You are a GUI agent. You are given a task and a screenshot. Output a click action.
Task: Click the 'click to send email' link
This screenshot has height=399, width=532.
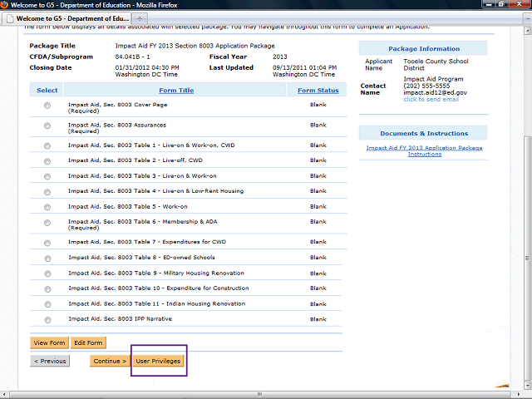pos(431,100)
